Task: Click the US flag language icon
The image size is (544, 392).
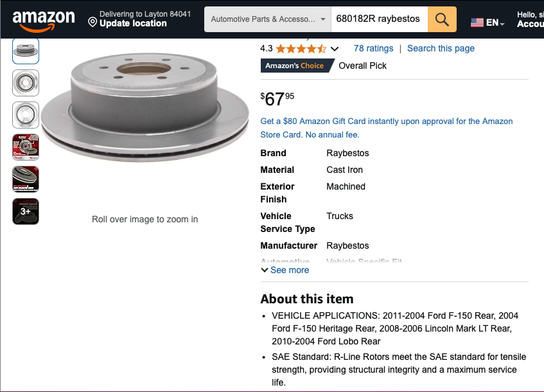Action: click(x=477, y=22)
